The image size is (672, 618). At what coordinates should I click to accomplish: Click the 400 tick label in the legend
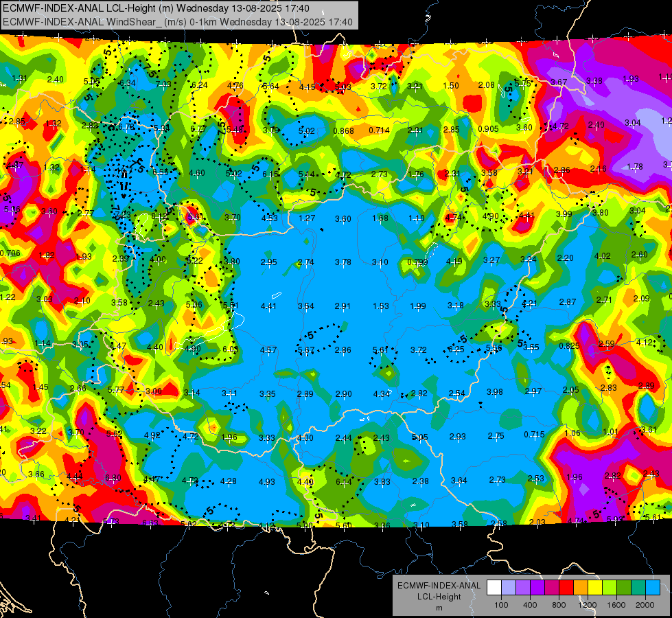[x=530, y=605]
